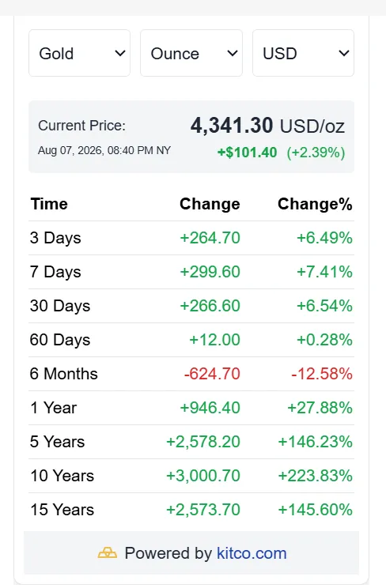Click the chevron arrow beside USD

coord(344,54)
